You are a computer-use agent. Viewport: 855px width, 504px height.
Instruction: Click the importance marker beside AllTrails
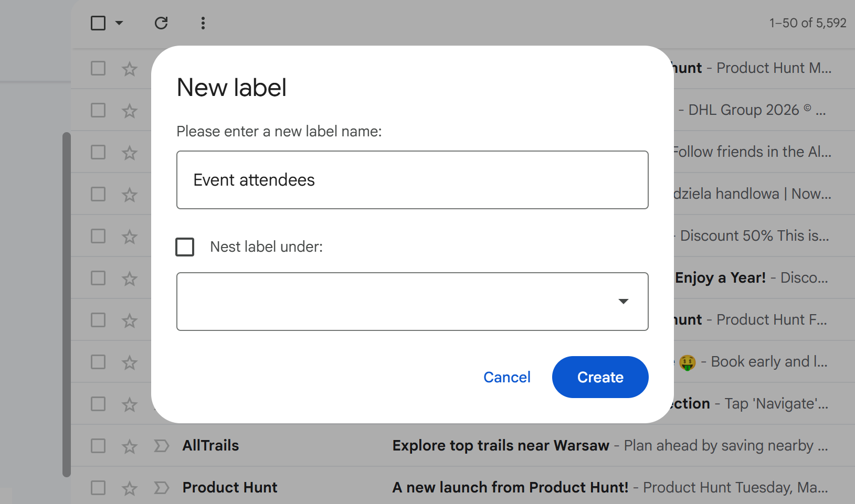(161, 445)
